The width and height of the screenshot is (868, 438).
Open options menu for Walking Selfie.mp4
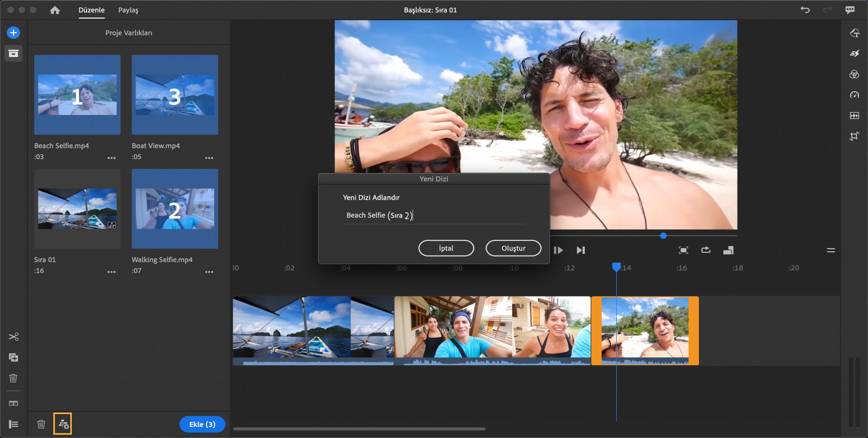coord(209,272)
